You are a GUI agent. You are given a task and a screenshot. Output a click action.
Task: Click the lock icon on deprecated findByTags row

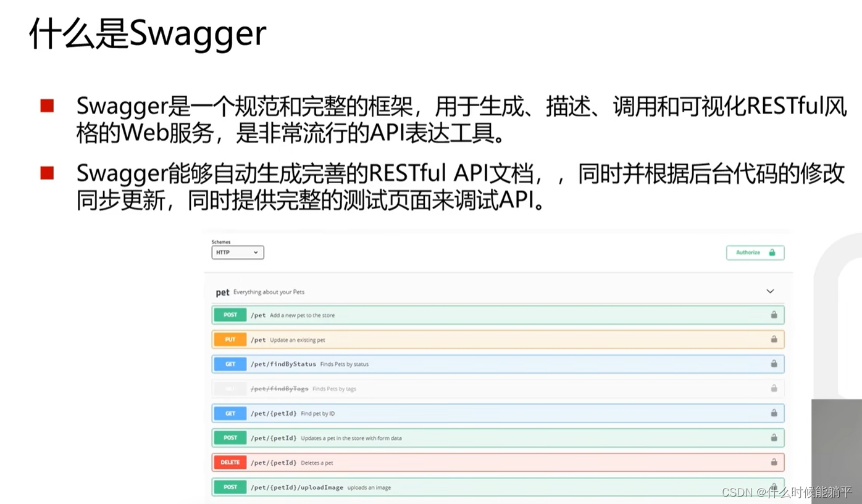tap(774, 388)
